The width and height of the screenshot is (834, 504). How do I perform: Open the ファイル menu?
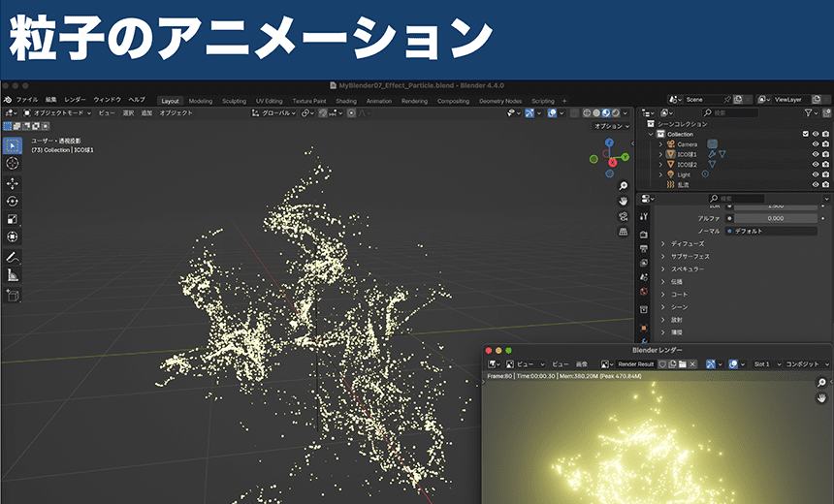pyautogui.click(x=26, y=100)
